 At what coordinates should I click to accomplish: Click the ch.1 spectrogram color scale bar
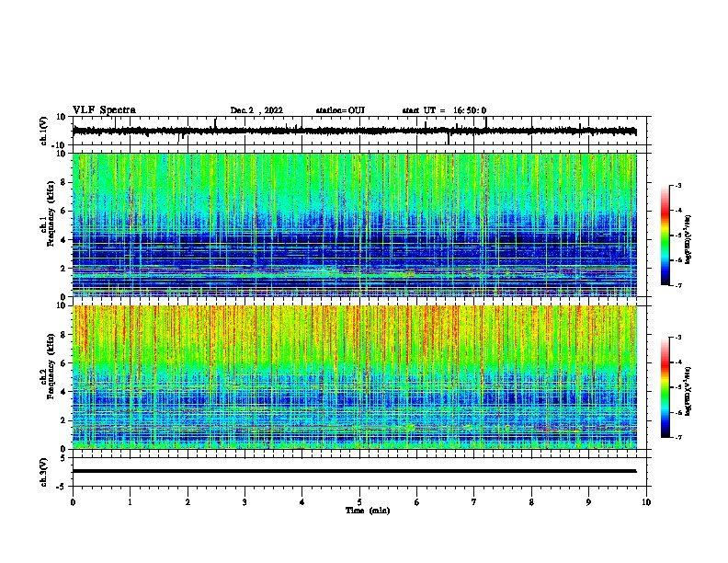click(x=665, y=236)
